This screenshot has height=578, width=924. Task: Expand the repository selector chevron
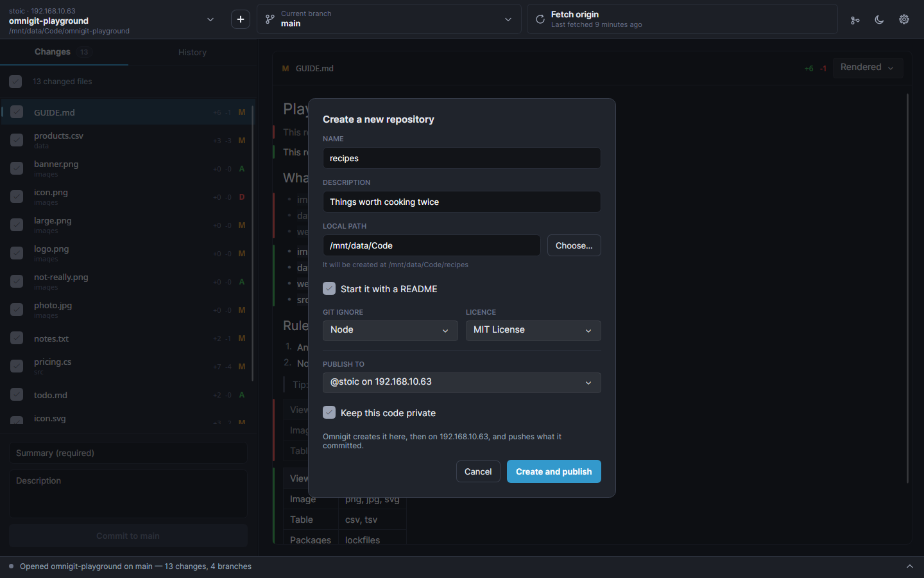tap(210, 20)
